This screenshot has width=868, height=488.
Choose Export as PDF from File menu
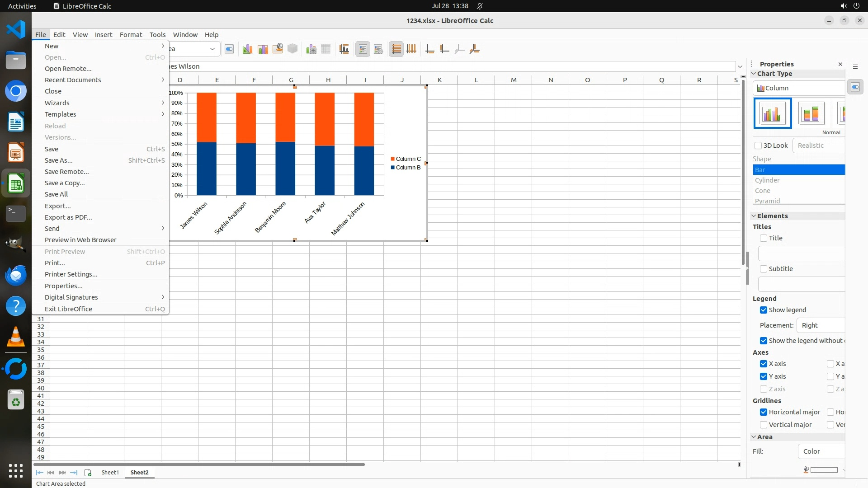pos(68,217)
